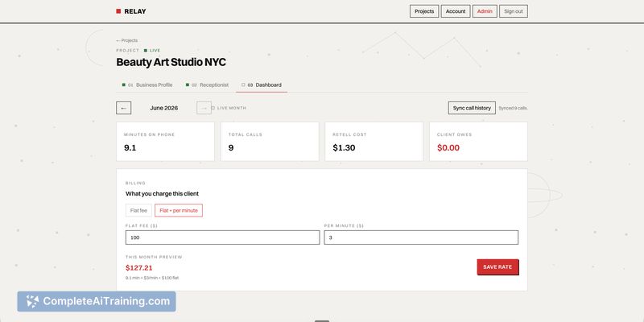The width and height of the screenshot is (644, 322).
Task: Switch to Receptionist tab
Action: pos(207,85)
